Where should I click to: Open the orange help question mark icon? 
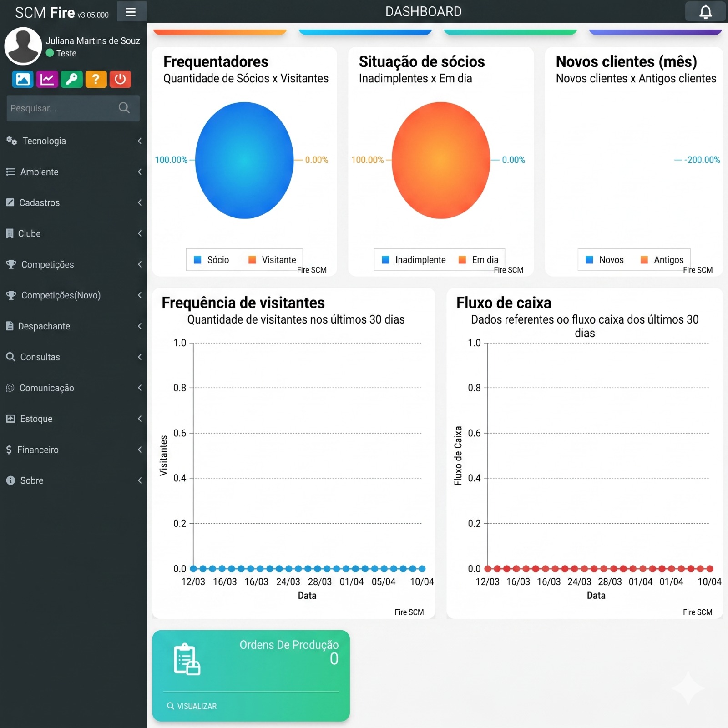pos(96,79)
